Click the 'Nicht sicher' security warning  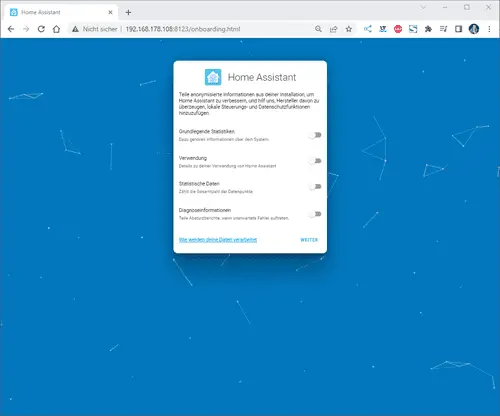point(95,29)
